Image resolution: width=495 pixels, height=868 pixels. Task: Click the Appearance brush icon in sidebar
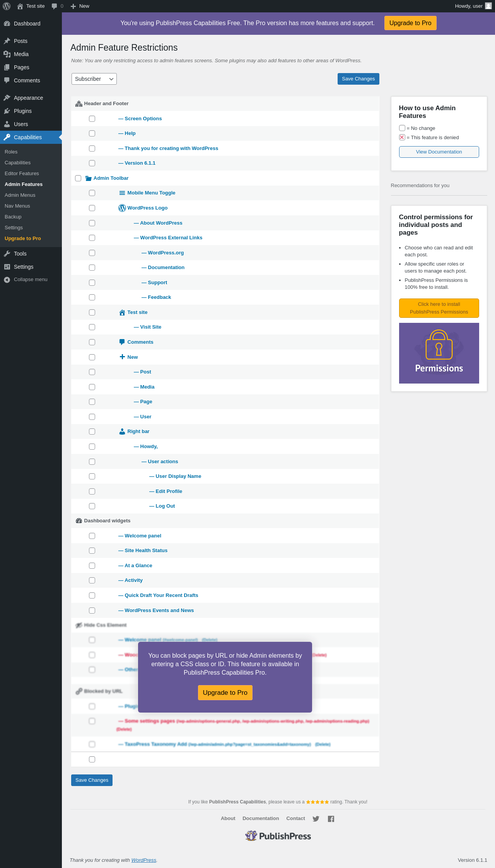pyautogui.click(x=7, y=98)
